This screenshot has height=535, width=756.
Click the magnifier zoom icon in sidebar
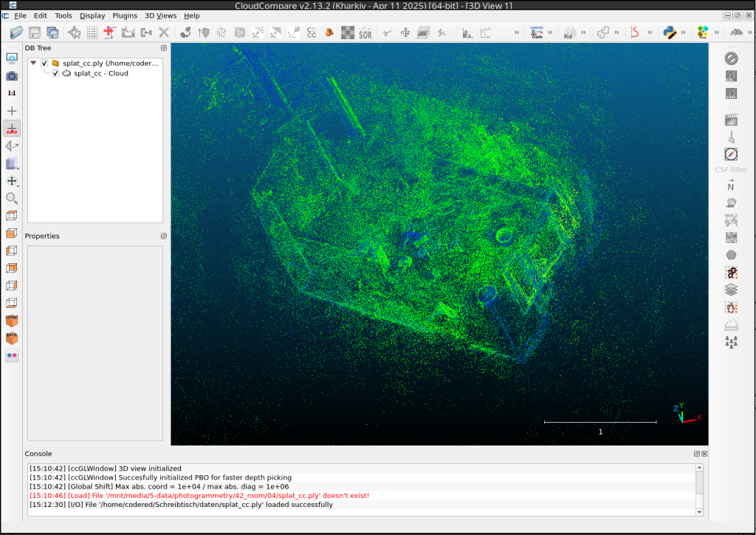12,199
